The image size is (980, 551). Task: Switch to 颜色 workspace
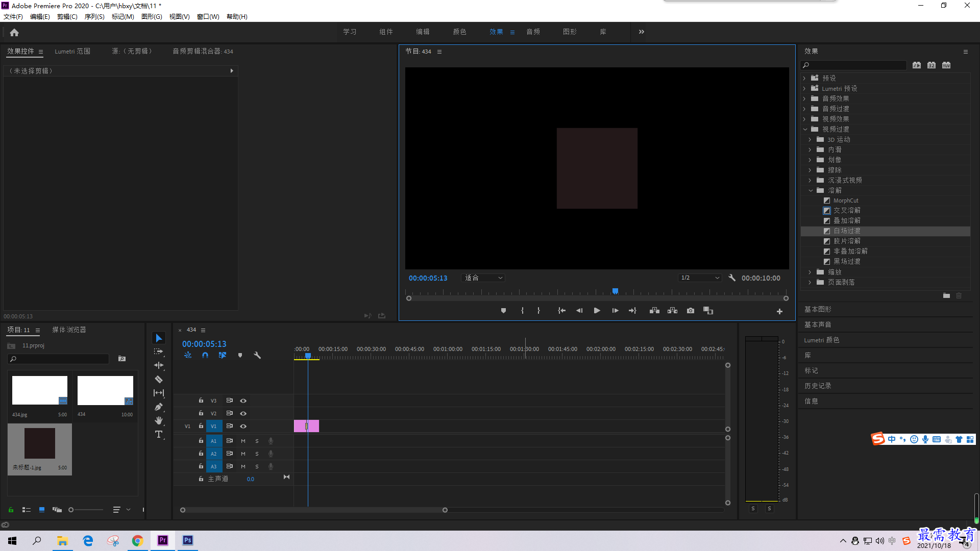pos(459,32)
